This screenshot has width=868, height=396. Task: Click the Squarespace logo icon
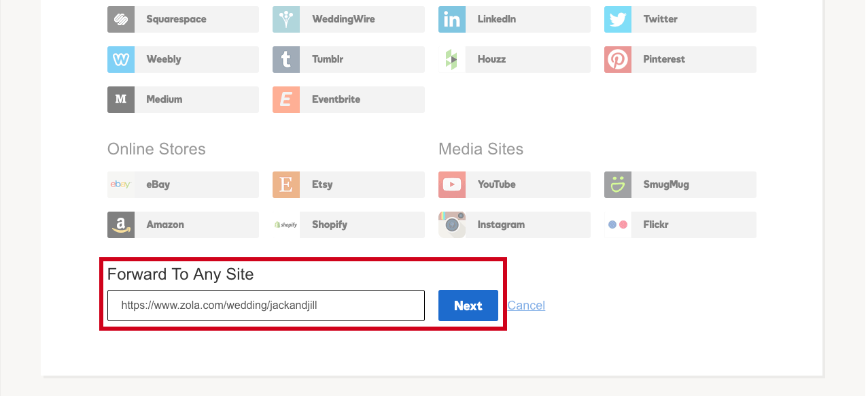click(120, 19)
